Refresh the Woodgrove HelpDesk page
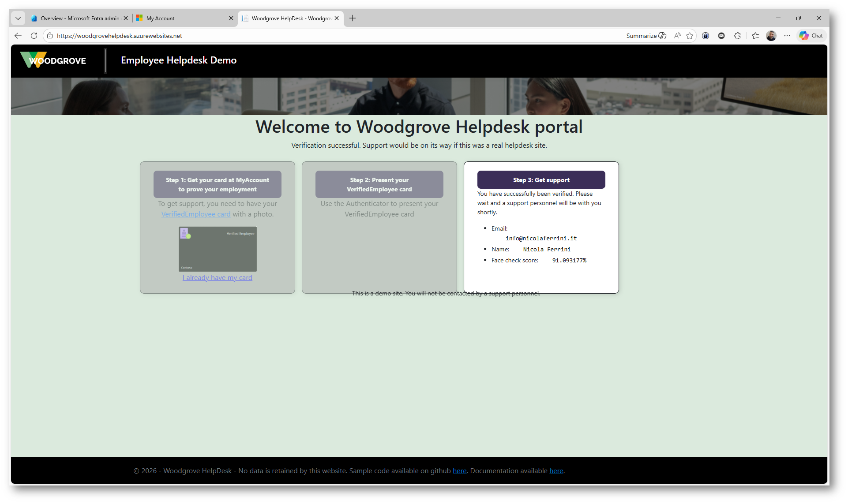 tap(34, 36)
